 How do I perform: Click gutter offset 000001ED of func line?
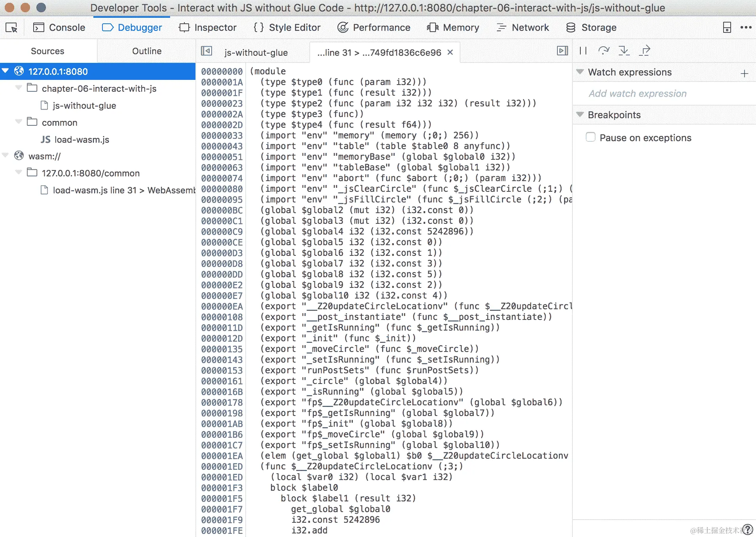(x=222, y=467)
